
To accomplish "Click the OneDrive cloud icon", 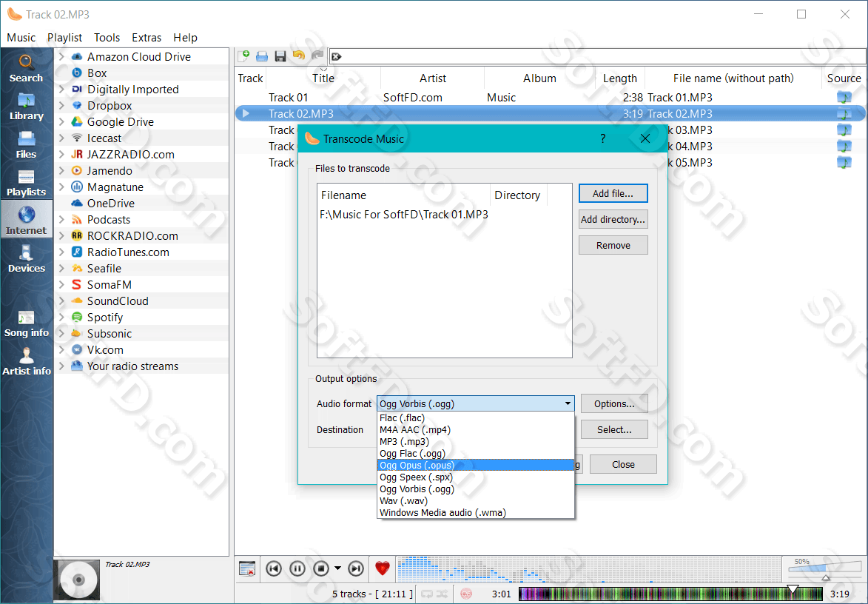I will pos(77,203).
